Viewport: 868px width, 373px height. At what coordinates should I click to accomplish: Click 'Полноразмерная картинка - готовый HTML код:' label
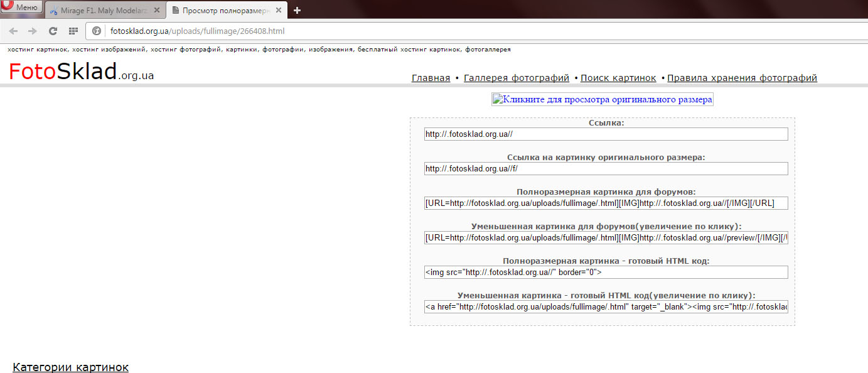(606, 261)
